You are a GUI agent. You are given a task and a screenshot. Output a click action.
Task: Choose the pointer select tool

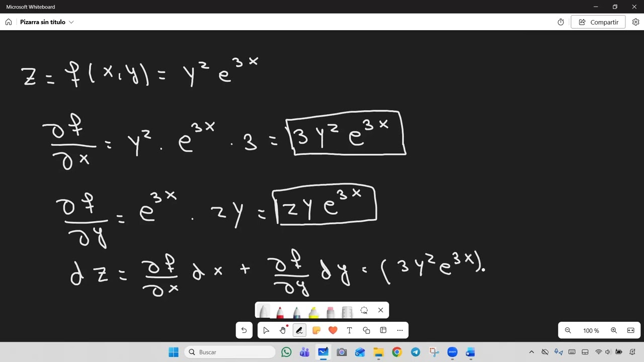[x=266, y=330]
